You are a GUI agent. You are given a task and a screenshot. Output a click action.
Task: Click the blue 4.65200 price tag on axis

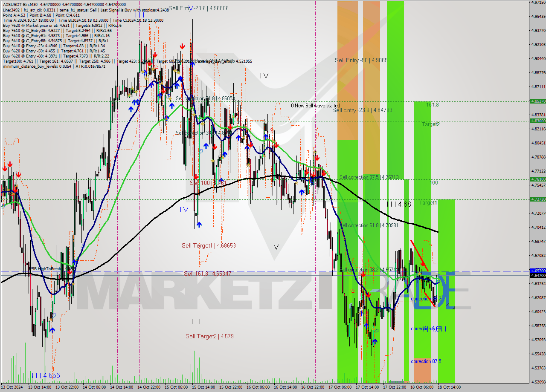click(x=537, y=271)
